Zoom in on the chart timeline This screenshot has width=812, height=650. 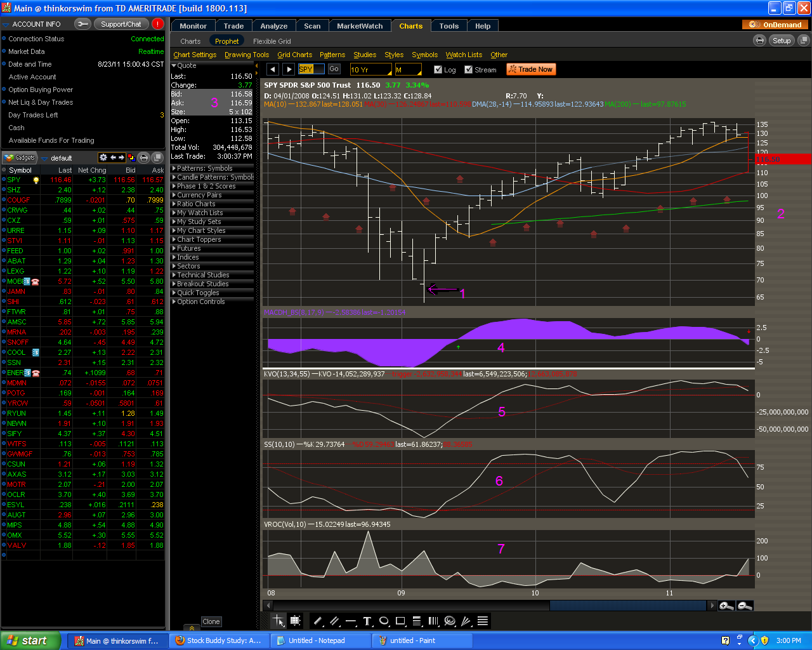tap(726, 606)
